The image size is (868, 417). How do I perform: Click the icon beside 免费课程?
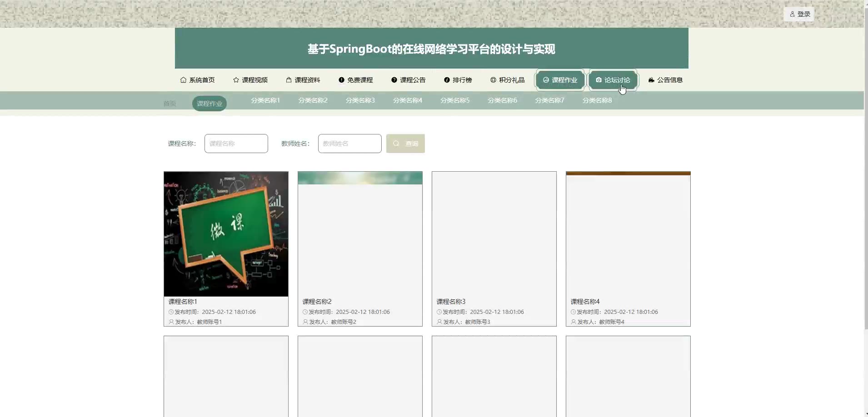[x=341, y=80]
